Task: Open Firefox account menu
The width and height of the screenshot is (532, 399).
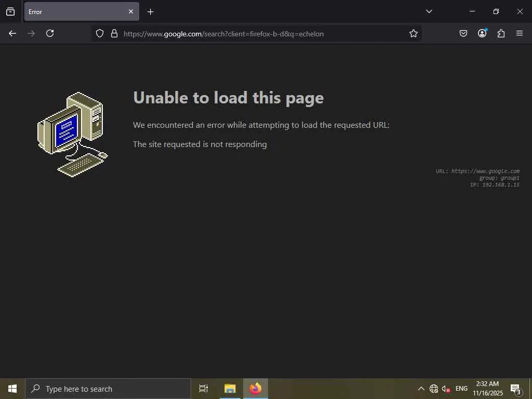Action: [x=482, y=33]
